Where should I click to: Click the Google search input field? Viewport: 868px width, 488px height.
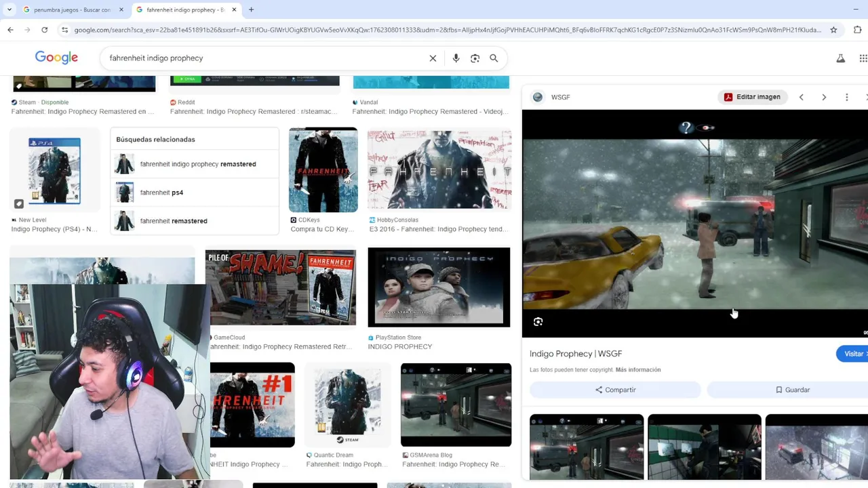point(264,58)
